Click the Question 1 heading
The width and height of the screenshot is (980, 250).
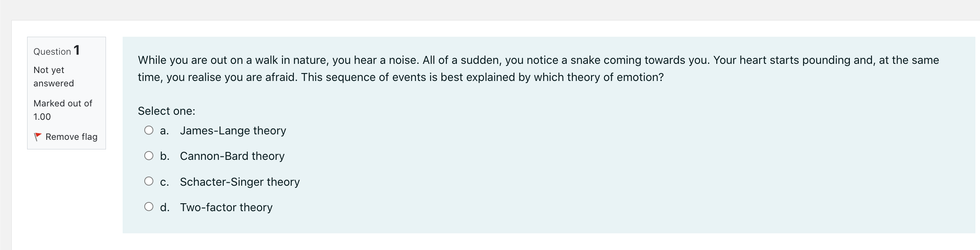coord(56,51)
